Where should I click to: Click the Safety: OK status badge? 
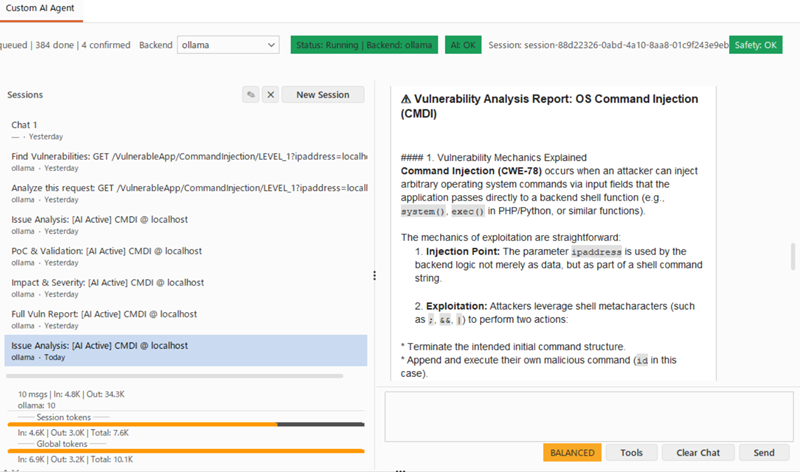pos(756,45)
